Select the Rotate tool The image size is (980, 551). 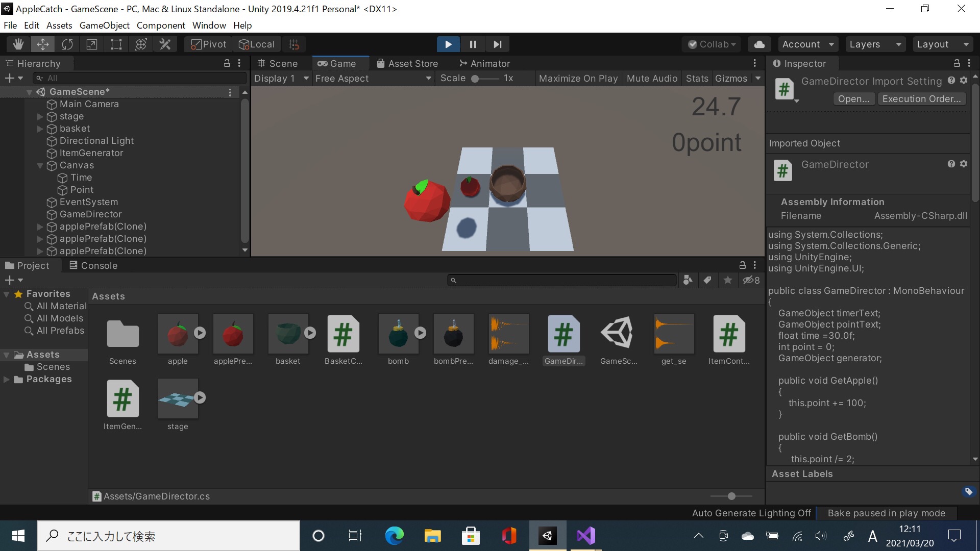tap(67, 44)
